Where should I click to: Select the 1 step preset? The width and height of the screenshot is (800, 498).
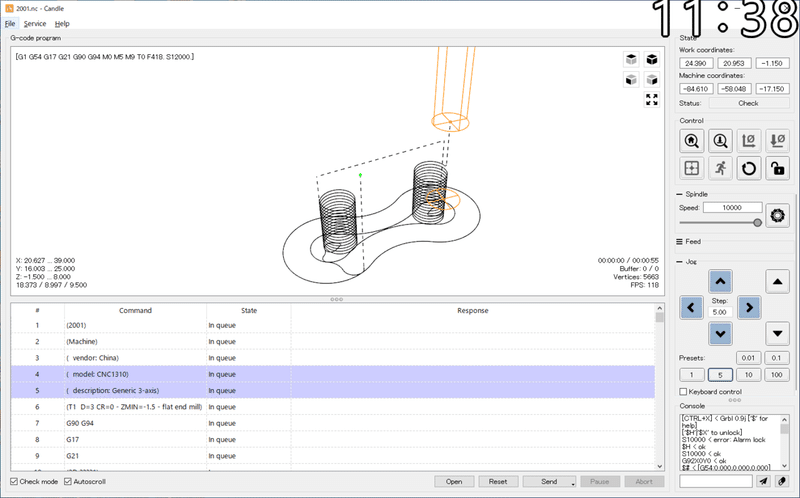[x=692, y=375]
